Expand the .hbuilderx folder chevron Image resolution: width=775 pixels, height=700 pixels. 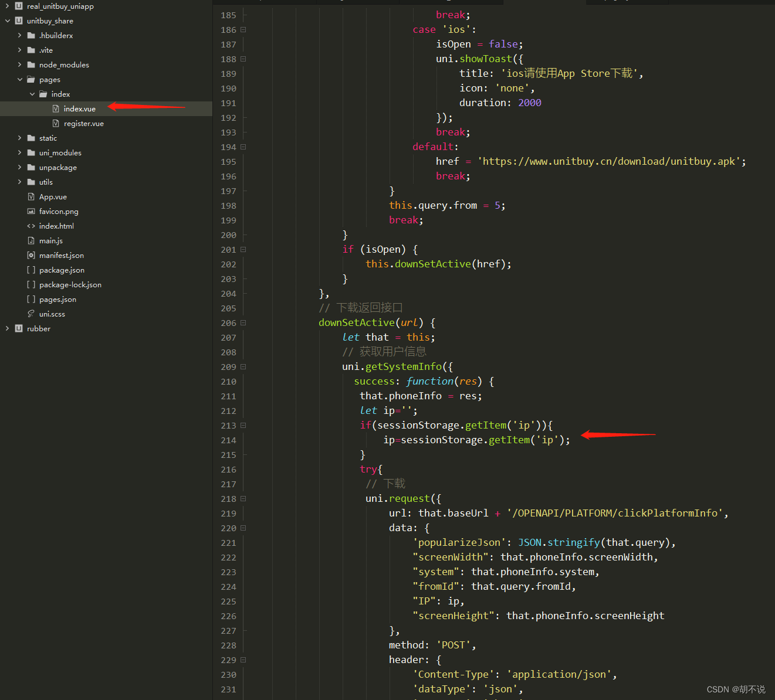click(x=19, y=35)
